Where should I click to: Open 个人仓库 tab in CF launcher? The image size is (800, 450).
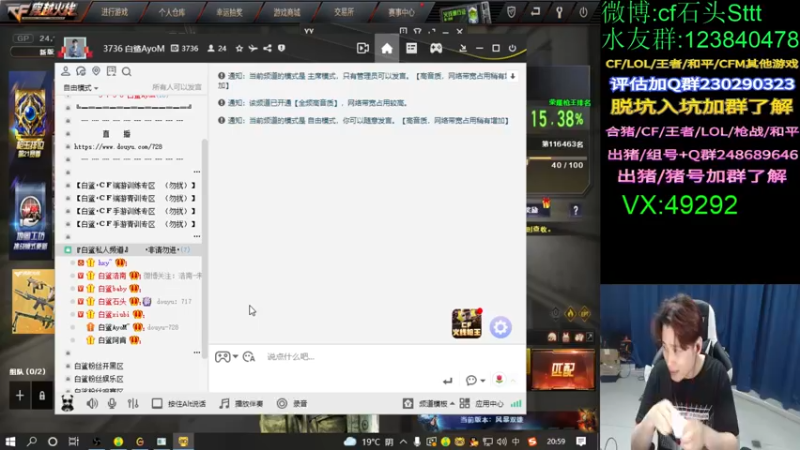click(172, 12)
